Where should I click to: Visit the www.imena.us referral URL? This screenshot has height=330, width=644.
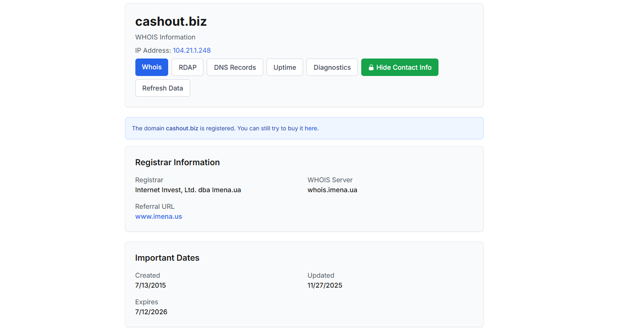tap(159, 216)
